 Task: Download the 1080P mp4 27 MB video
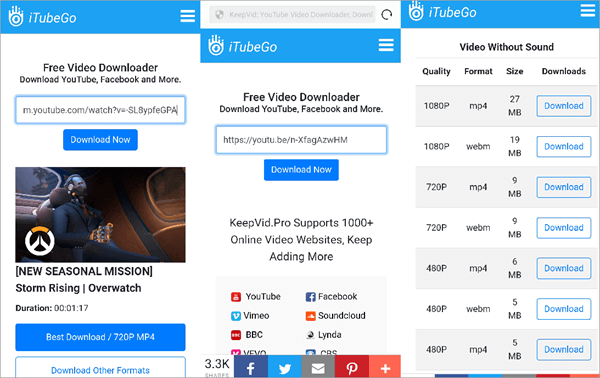(x=564, y=106)
